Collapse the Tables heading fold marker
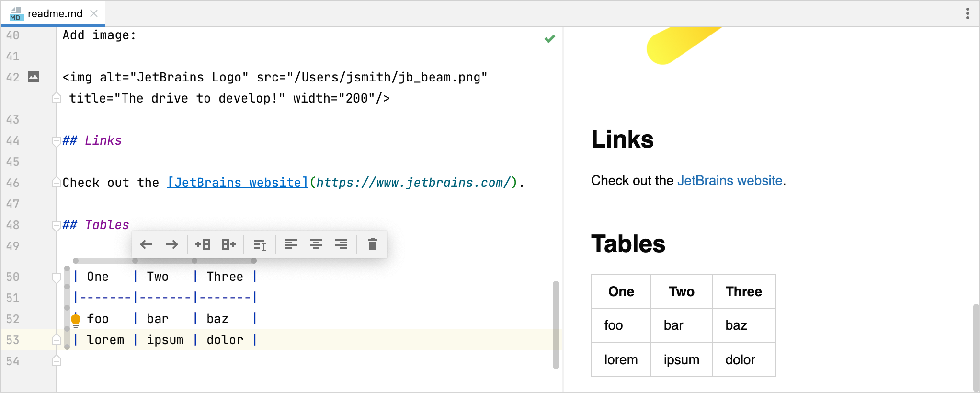The height and width of the screenshot is (393, 980). pos(56,225)
